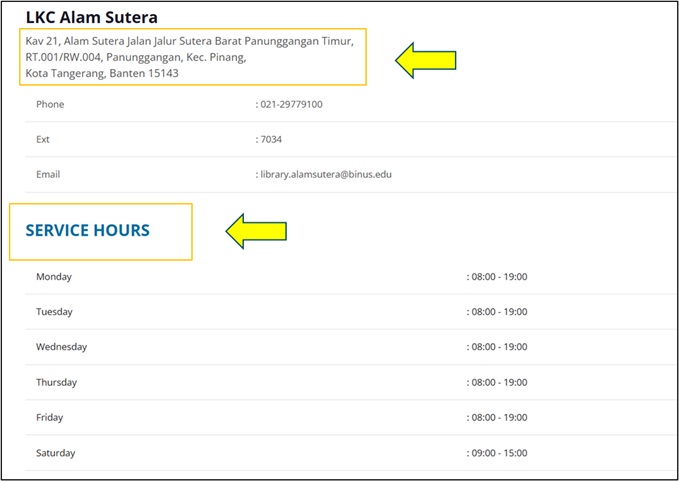The image size is (679, 481).
Task: Select the Phone row label
Action: click(x=50, y=104)
